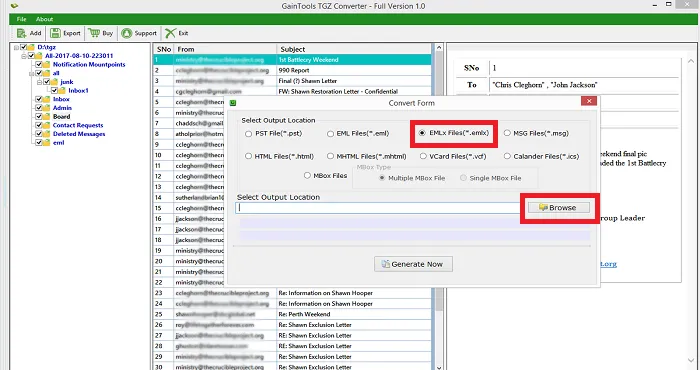Select the Deleted Messages folder
Image resolution: width=700 pixels, height=370 pixels.
[x=79, y=134]
